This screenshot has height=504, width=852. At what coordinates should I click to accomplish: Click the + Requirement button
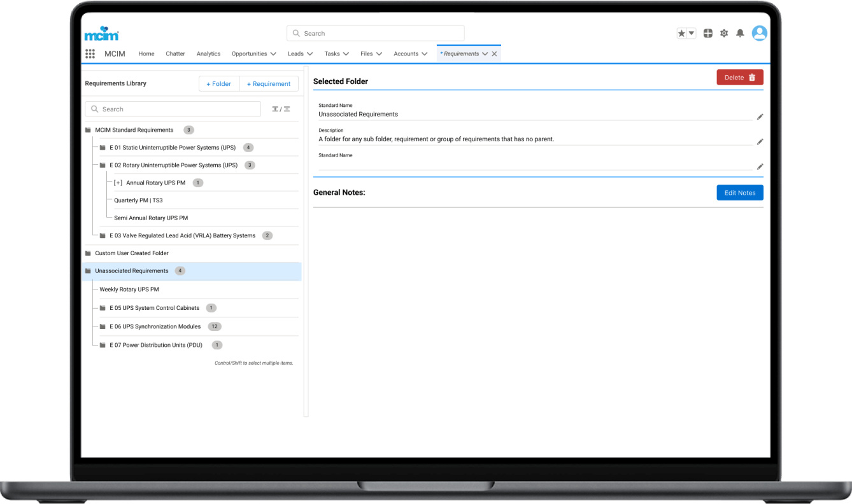pos(269,84)
